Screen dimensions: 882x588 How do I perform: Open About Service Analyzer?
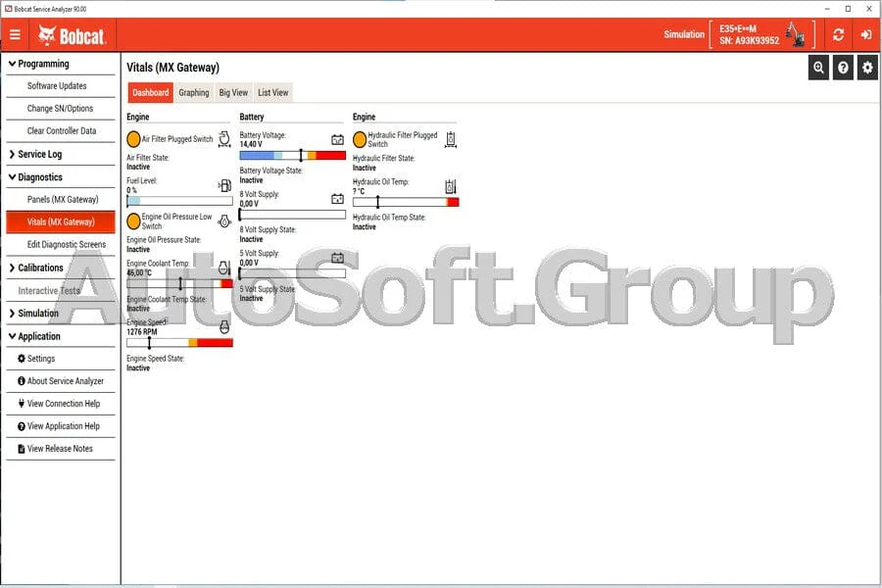pos(61,381)
